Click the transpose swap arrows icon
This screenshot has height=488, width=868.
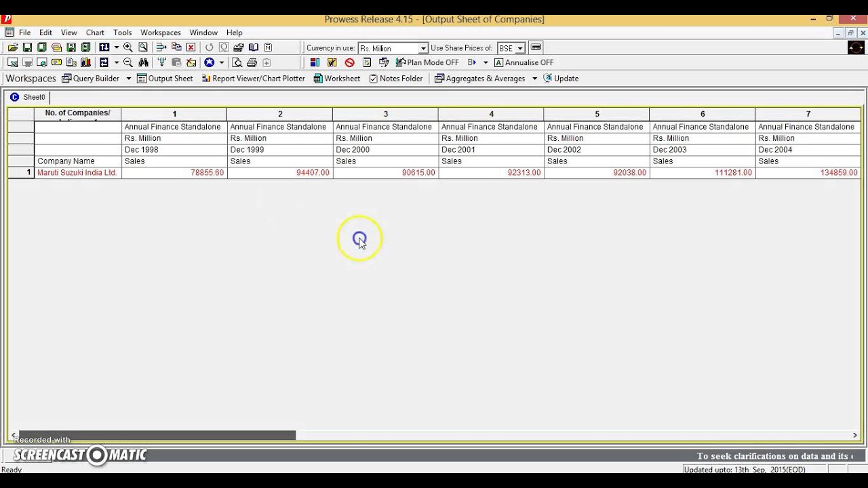click(104, 62)
